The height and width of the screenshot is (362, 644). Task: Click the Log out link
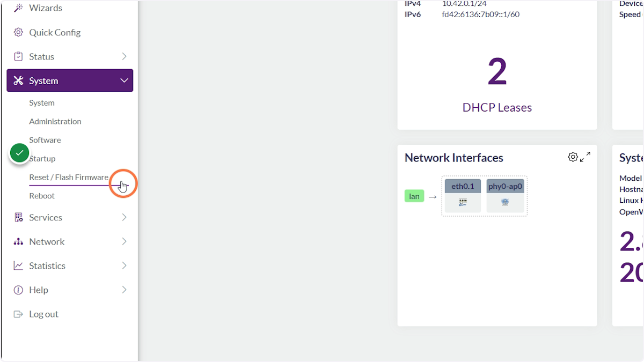point(43,314)
